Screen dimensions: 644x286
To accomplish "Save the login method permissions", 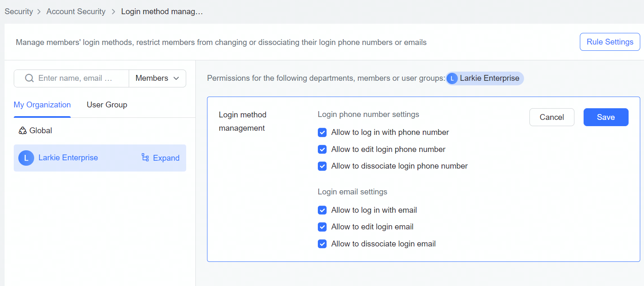I will point(606,117).
